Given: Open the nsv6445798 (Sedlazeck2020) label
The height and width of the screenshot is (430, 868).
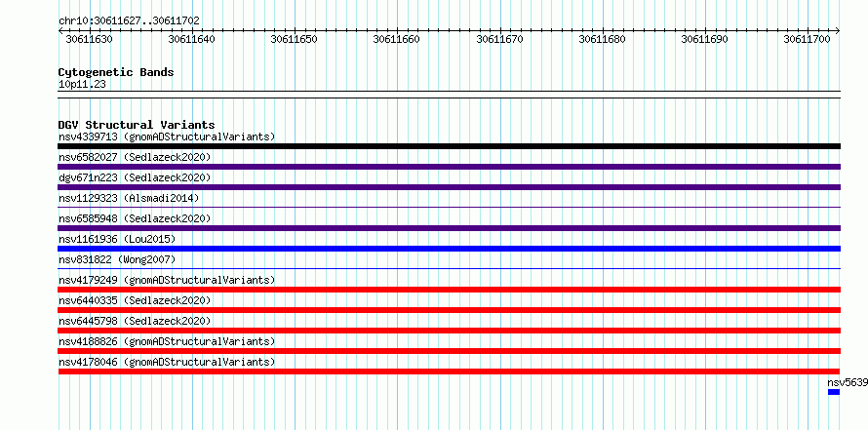Looking at the screenshot, I should pyautogui.click(x=135, y=321).
